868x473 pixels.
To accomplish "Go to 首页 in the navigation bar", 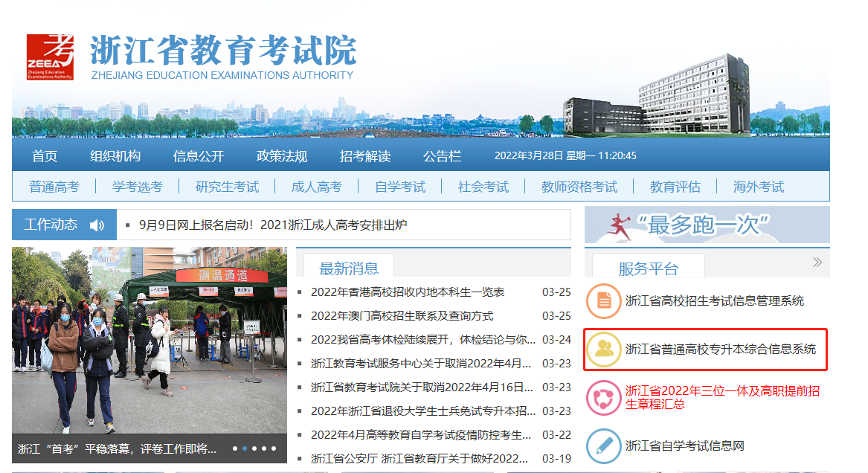I will [45, 156].
